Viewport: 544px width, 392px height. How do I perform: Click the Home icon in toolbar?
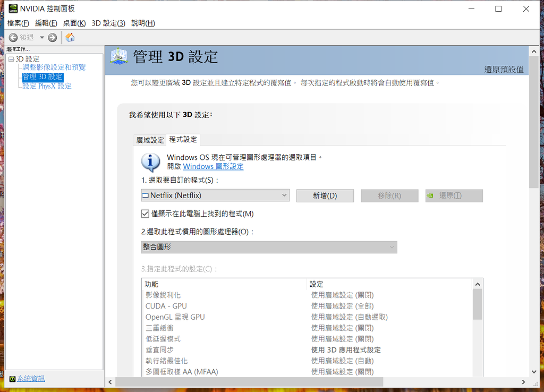pyautogui.click(x=70, y=38)
